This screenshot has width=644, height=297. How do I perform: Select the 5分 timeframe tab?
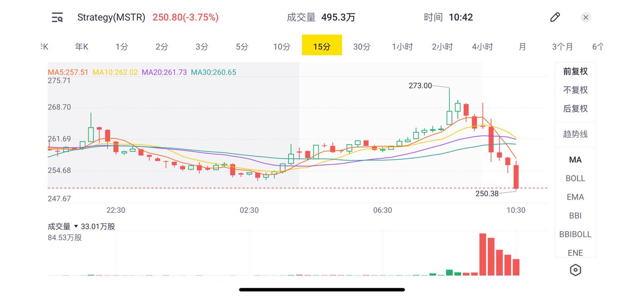[242, 47]
